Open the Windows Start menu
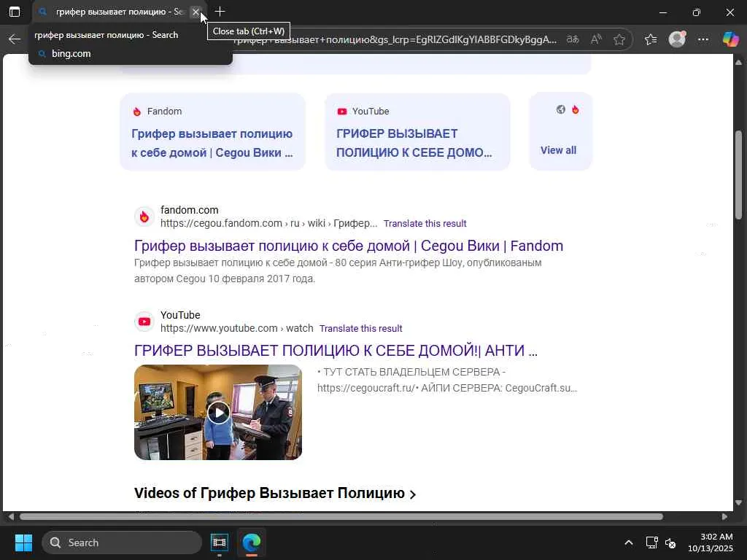The height and width of the screenshot is (560, 747). [23, 542]
